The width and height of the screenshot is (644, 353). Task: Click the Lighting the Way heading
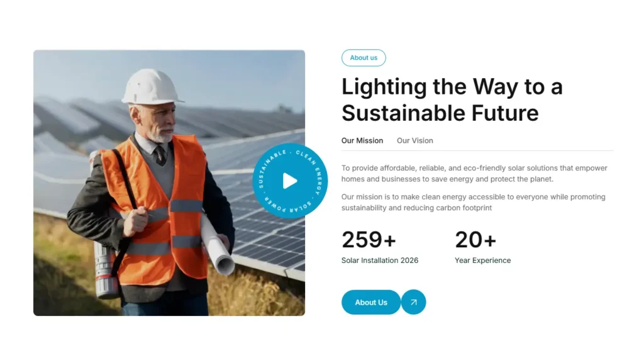(452, 99)
